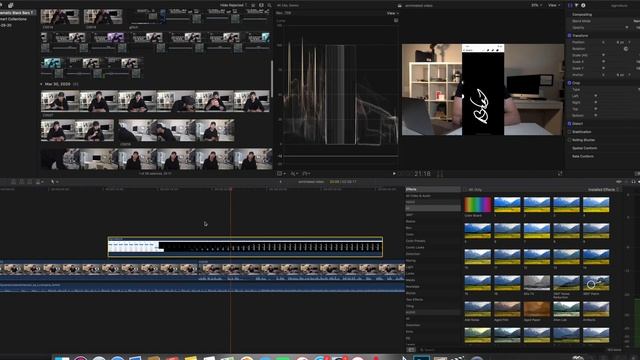Open the retiming options dropdown below viewer

(x=306, y=173)
